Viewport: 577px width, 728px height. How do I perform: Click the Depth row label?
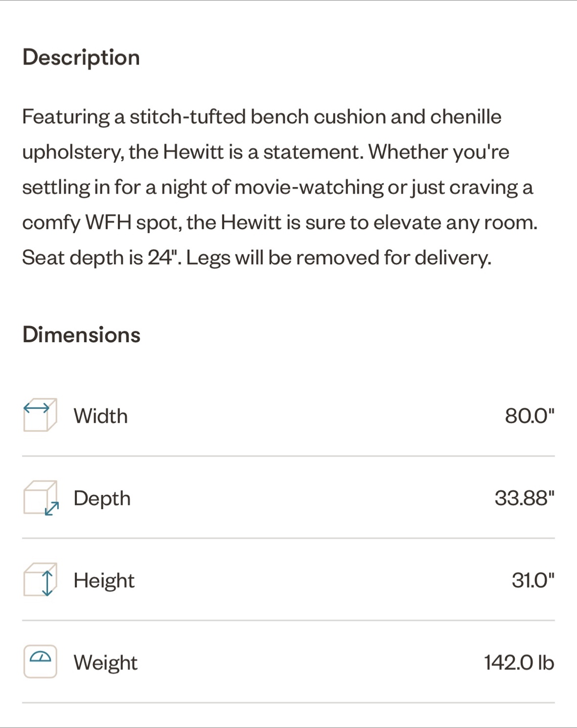(102, 498)
